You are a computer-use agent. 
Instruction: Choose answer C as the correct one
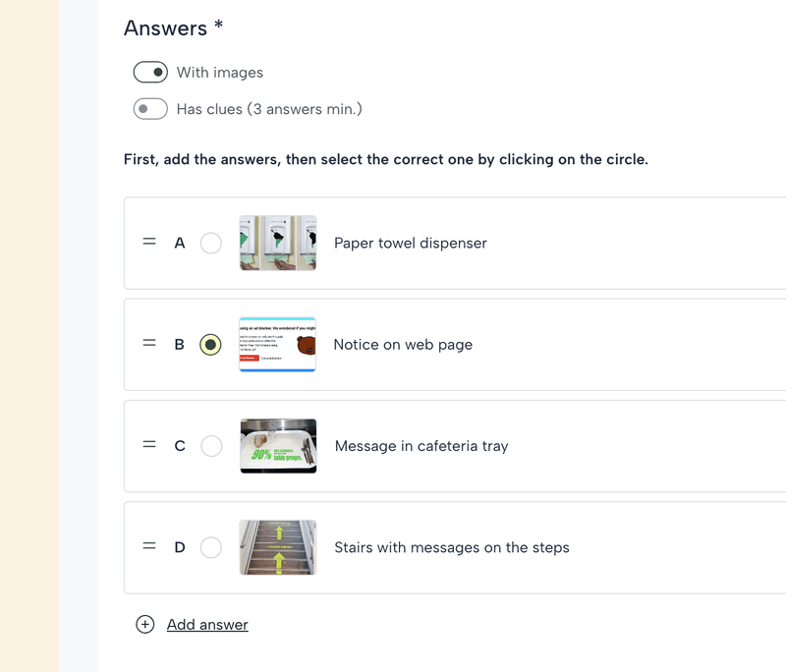tap(211, 446)
